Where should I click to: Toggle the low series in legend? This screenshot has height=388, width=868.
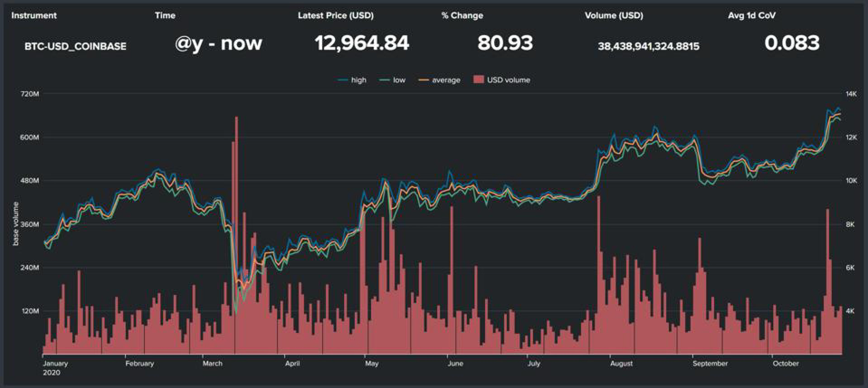[393, 80]
